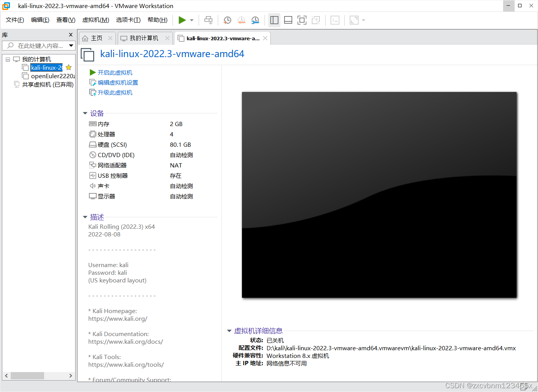This screenshot has width=538, height=392.
Task: Close the 库 library panel
Action: pos(71,35)
